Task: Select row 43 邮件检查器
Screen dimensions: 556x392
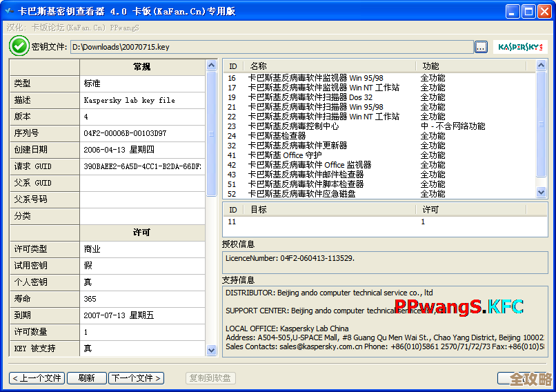Action: [x=379, y=175]
